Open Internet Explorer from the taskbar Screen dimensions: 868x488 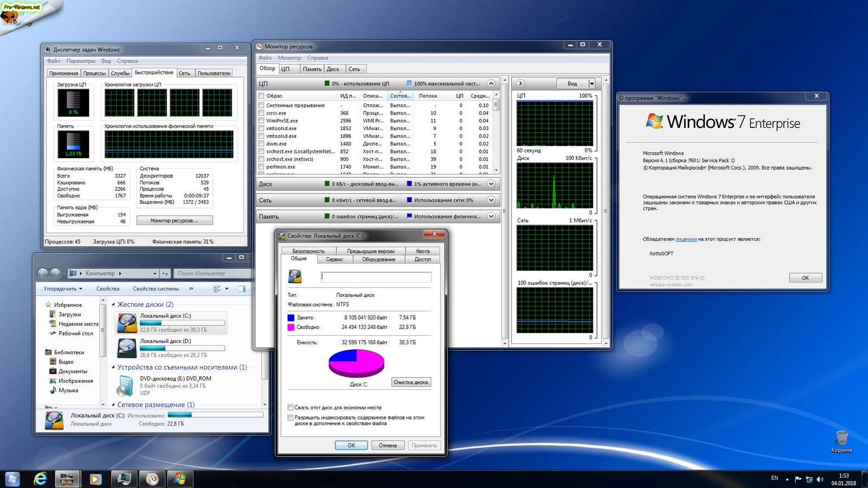(x=40, y=479)
